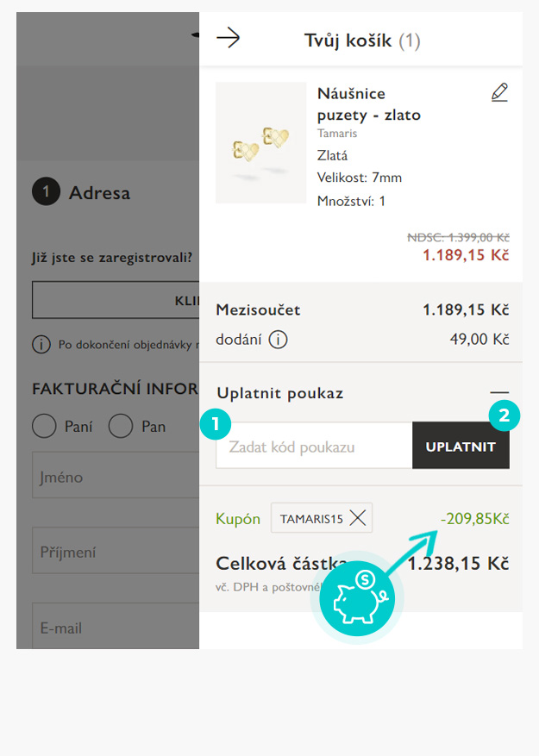Screen dimensions: 539x756
Task: Click the voucher code input field
Action: 314,447
